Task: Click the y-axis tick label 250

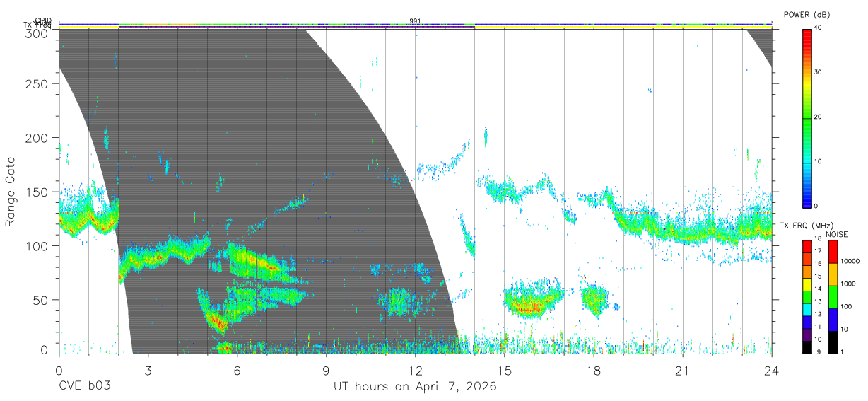Action: 38,84
